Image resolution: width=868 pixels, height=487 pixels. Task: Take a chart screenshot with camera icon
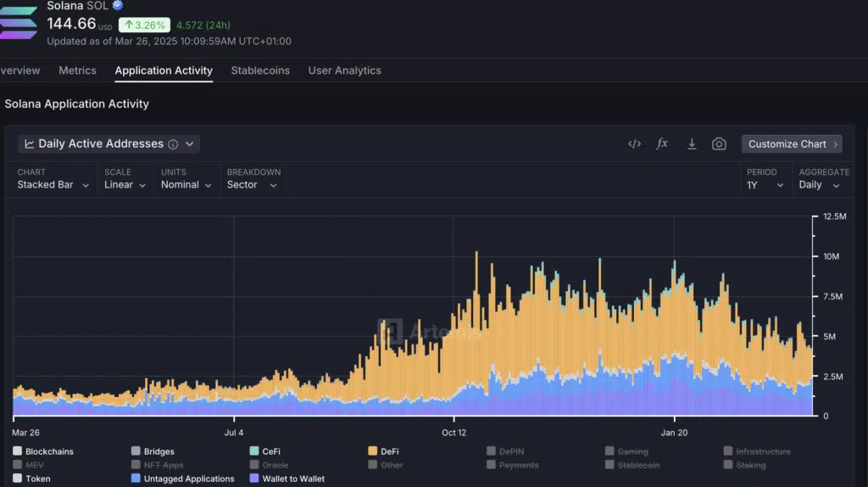click(719, 144)
